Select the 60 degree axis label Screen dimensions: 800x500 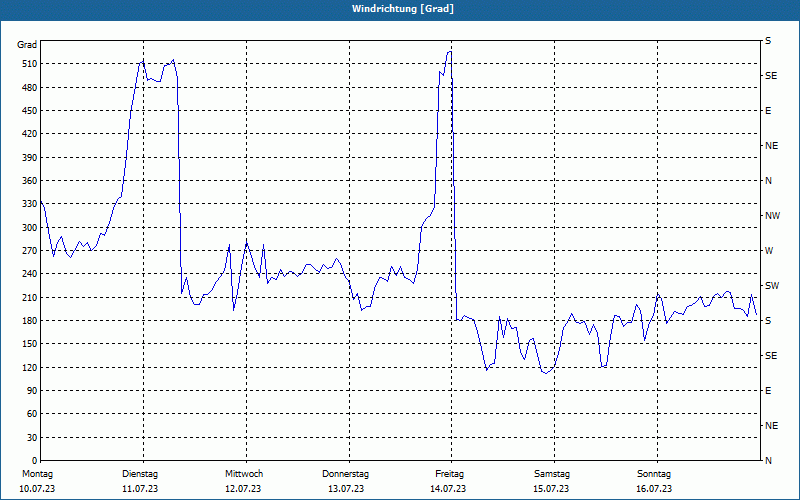[31, 414]
